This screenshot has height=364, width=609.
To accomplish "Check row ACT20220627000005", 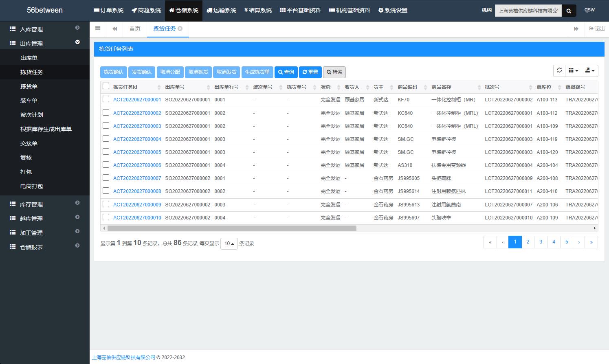I will [x=106, y=151].
